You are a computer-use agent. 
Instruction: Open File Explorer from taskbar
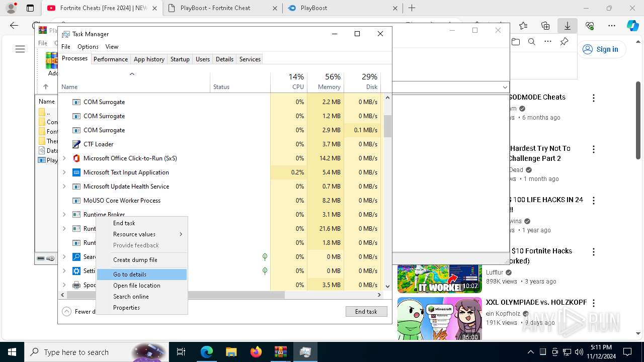click(x=231, y=352)
